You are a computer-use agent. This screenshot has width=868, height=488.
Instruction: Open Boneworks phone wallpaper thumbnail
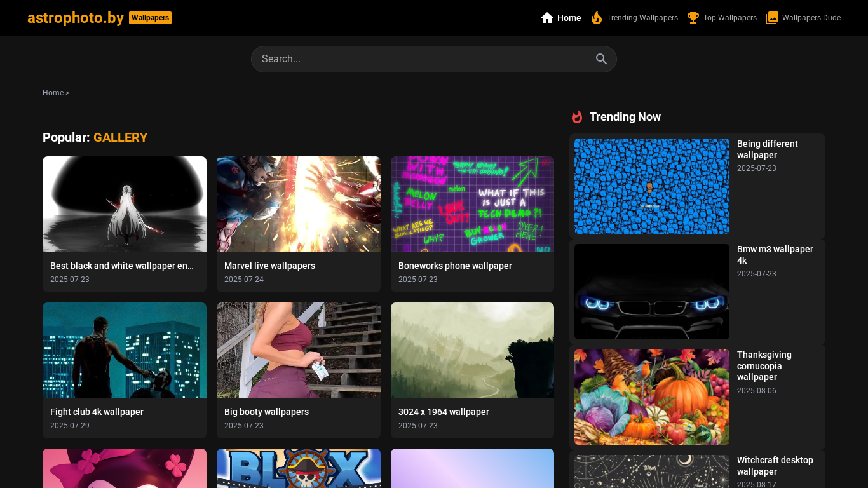point(472,204)
